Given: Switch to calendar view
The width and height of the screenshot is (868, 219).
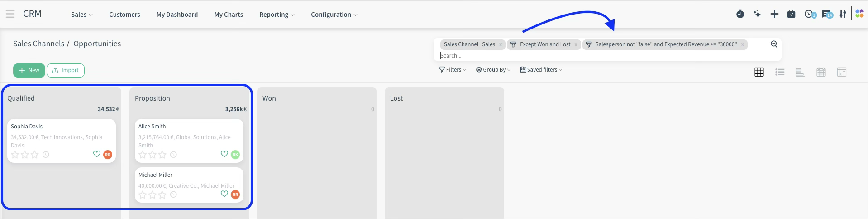Looking at the screenshot, I should pyautogui.click(x=821, y=72).
